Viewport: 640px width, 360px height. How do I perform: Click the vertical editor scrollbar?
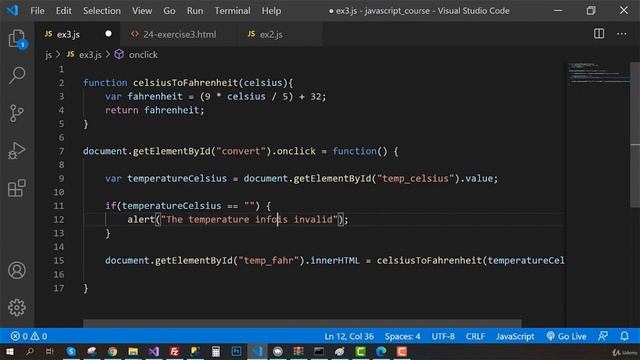pyautogui.click(x=635, y=135)
